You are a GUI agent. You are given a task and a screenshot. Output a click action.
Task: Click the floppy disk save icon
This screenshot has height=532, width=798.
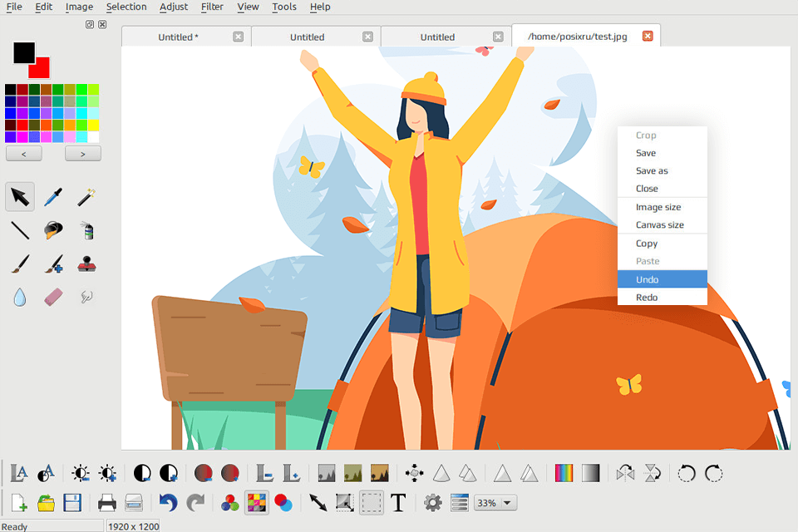tap(72, 503)
